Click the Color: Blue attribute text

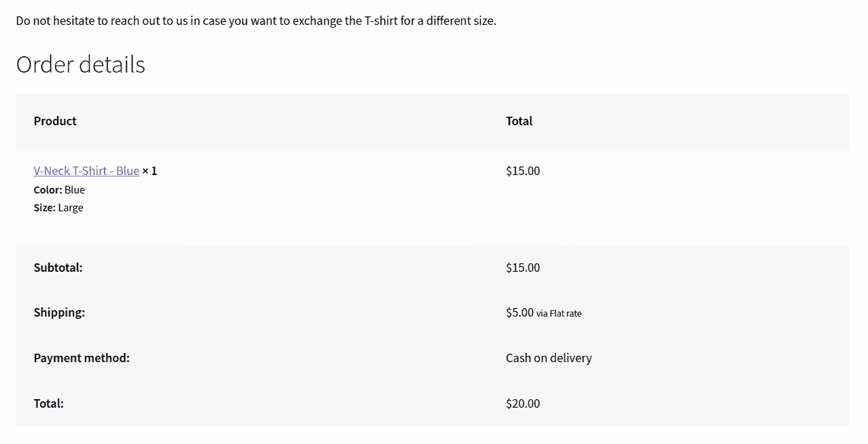click(x=59, y=190)
